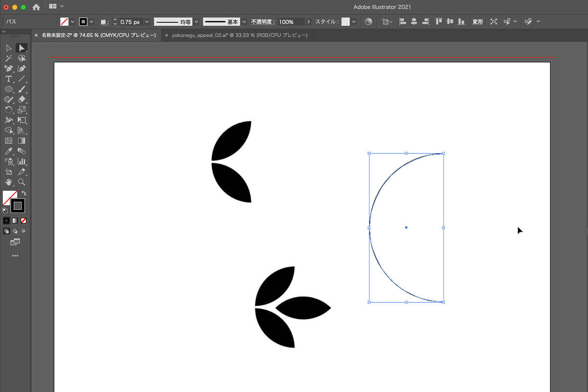Click the Recolor Artwork icon
Screen dimensions: 588x392
coord(369,22)
